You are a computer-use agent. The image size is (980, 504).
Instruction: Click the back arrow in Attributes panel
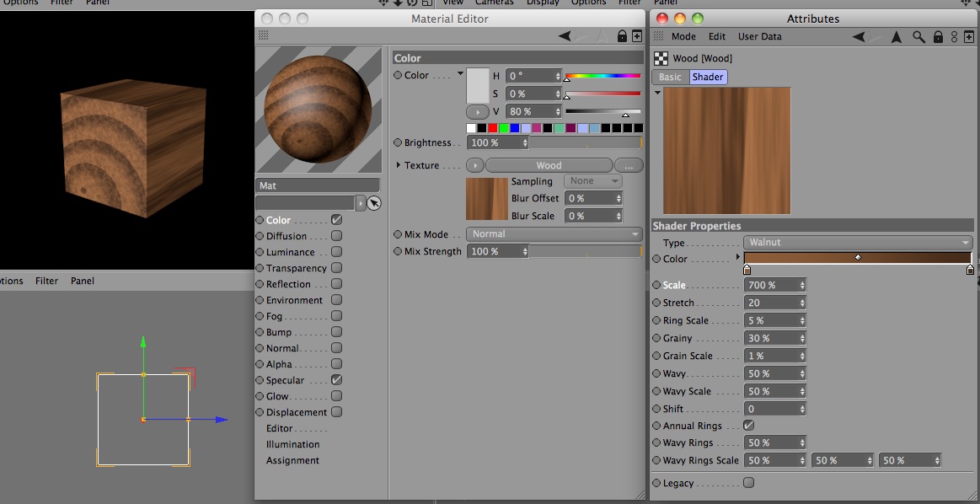859,37
